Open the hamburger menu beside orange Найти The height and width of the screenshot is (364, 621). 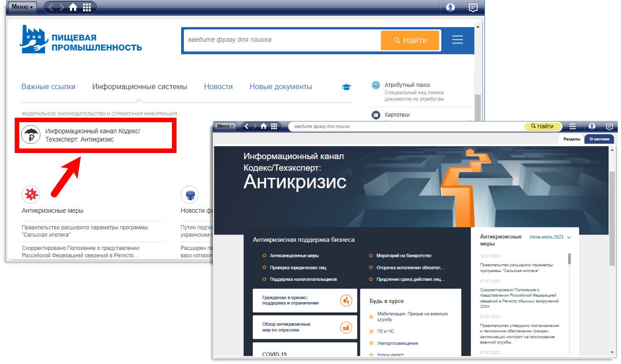pos(457,40)
